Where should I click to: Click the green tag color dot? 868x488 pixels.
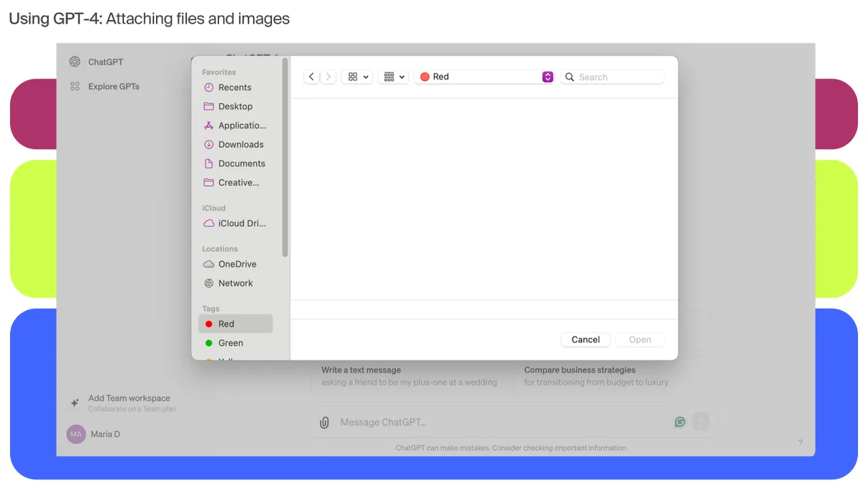click(209, 343)
